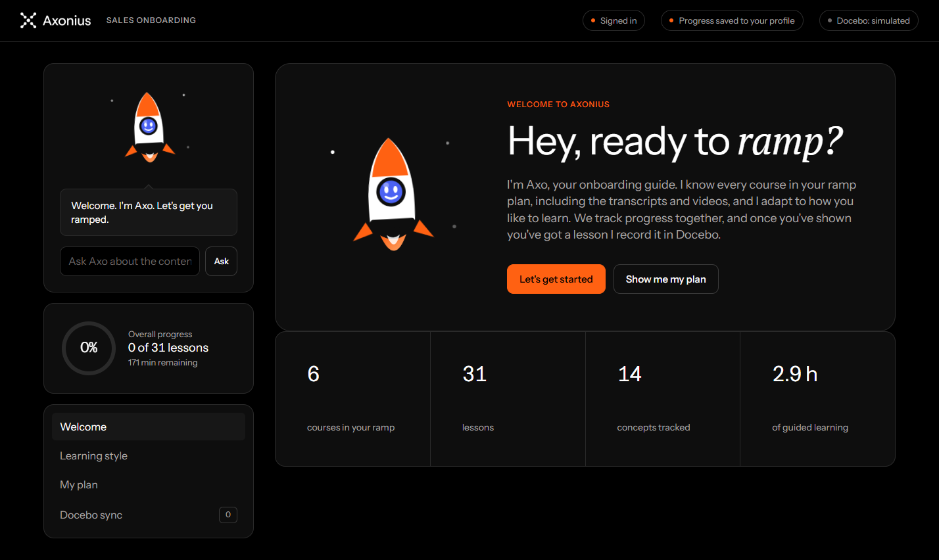The image size is (939, 560).
Task: Click the '31 lessons' stat card
Action: [508, 399]
